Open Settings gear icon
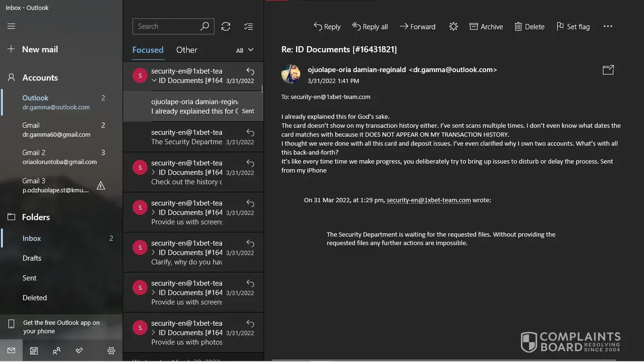 click(111, 351)
